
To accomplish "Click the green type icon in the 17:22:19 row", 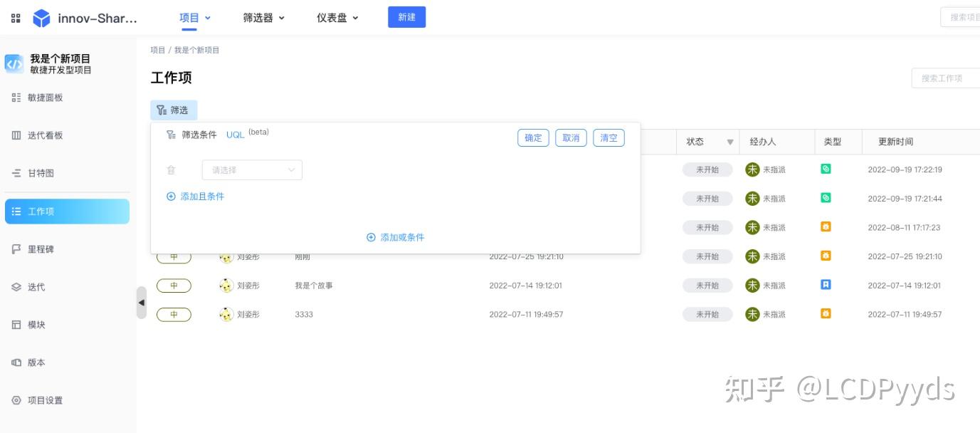I will [x=826, y=169].
